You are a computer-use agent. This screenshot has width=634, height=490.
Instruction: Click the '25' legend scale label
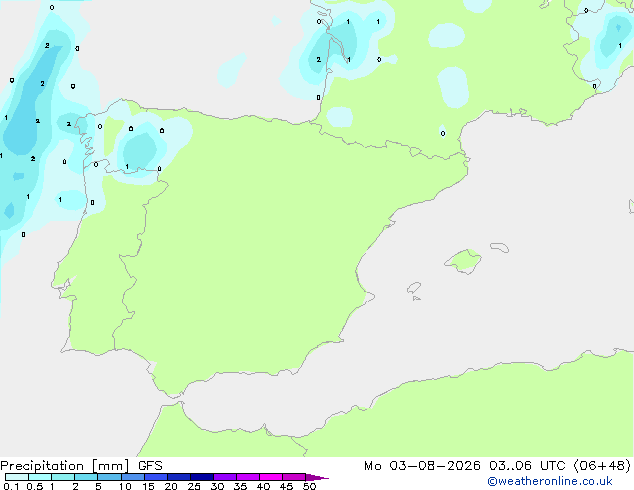tap(194, 486)
